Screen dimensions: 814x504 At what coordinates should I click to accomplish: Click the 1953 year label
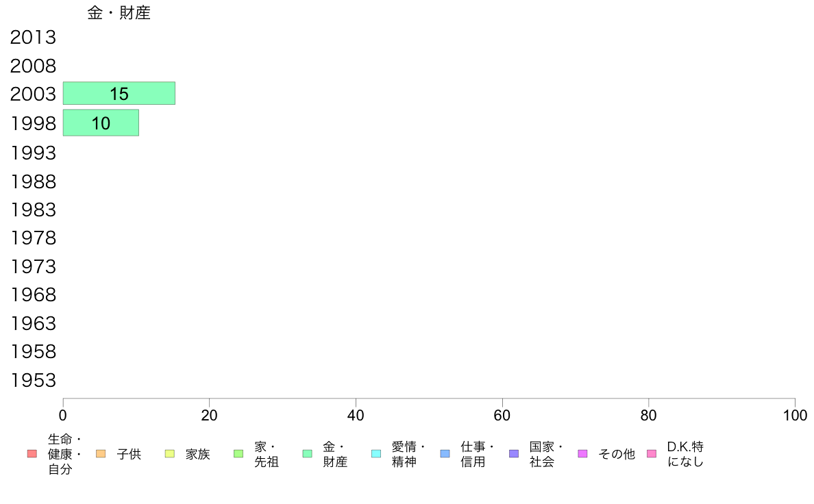coord(33,381)
